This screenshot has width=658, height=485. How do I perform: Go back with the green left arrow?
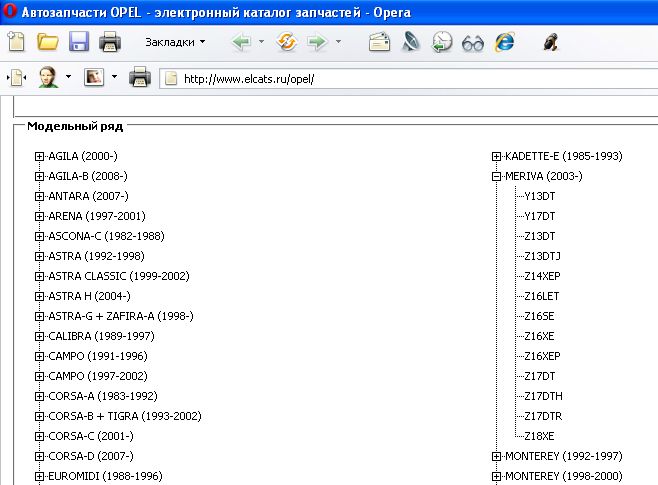[x=241, y=42]
